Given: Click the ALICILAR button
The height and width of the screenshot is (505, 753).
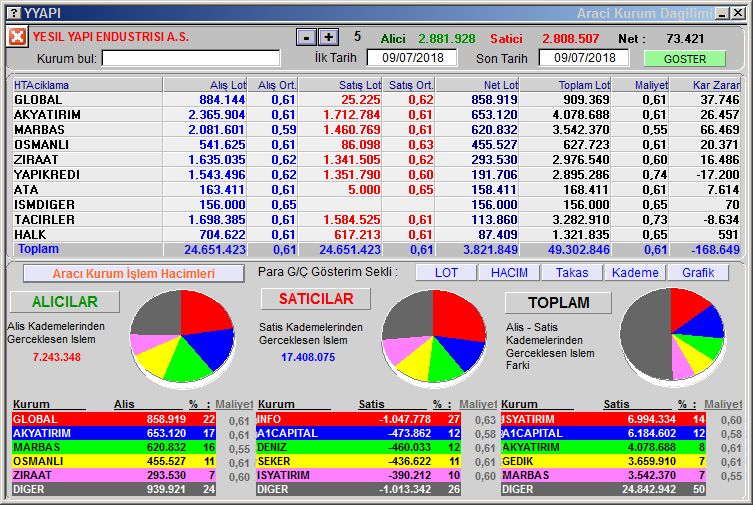Looking at the screenshot, I should pyautogui.click(x=65, y=301).
